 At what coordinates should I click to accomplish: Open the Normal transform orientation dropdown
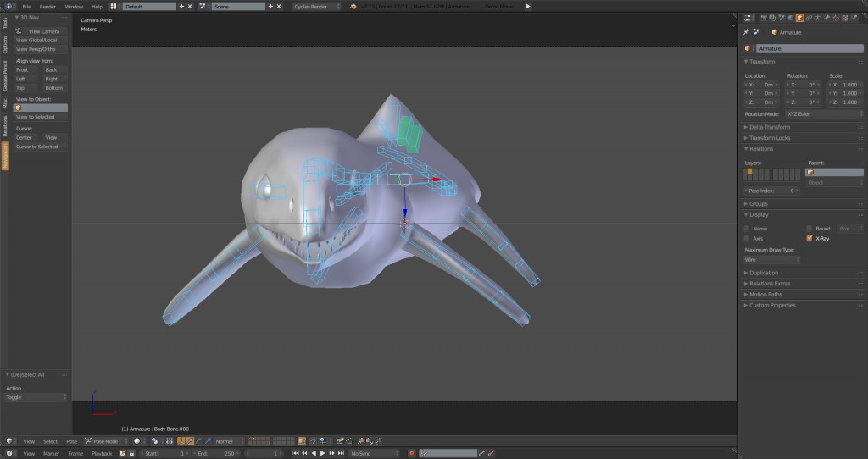[x=229, y=440]
